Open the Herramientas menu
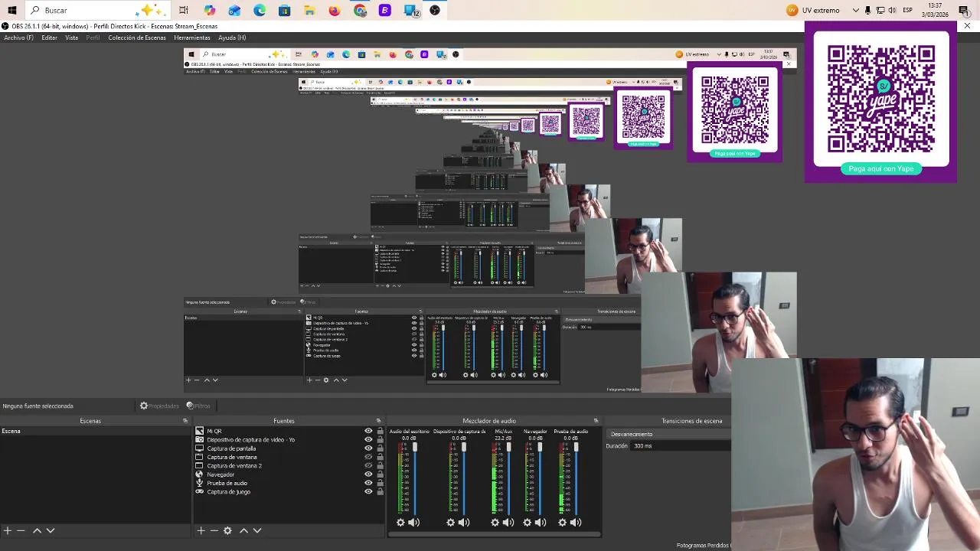Screen dimensions: 980x551 191,37
